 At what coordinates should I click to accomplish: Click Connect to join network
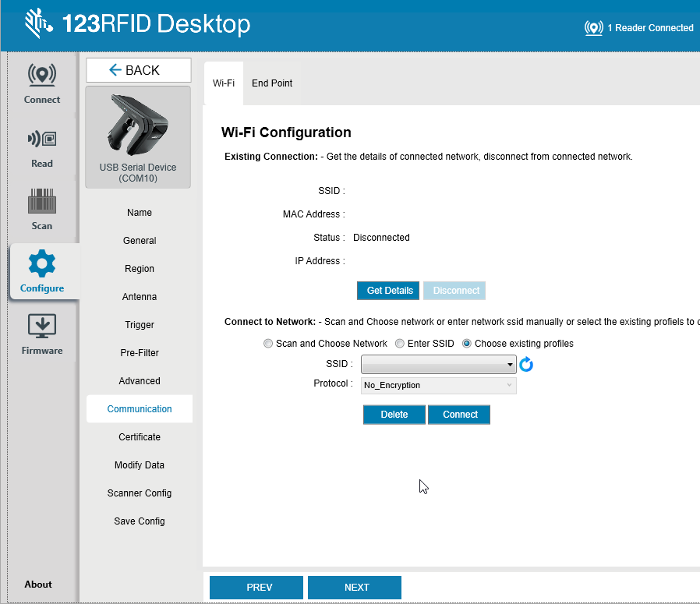[x=459, y=415]
